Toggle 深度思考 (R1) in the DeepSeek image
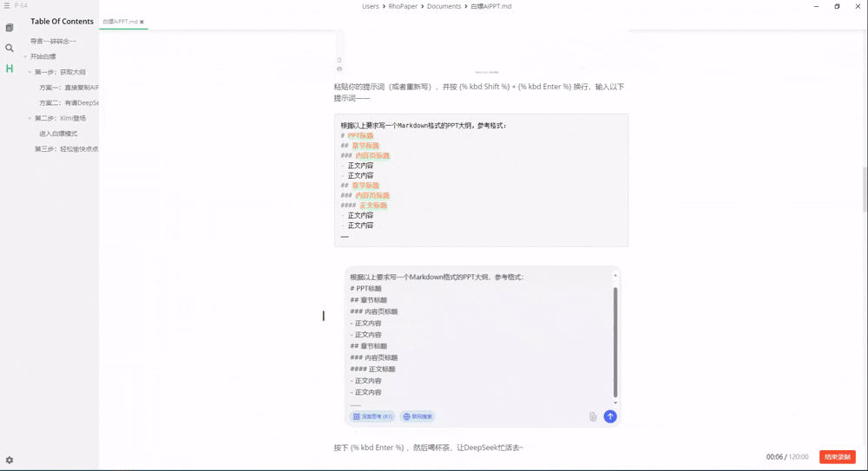868x471 pixels. pos(372,416)
